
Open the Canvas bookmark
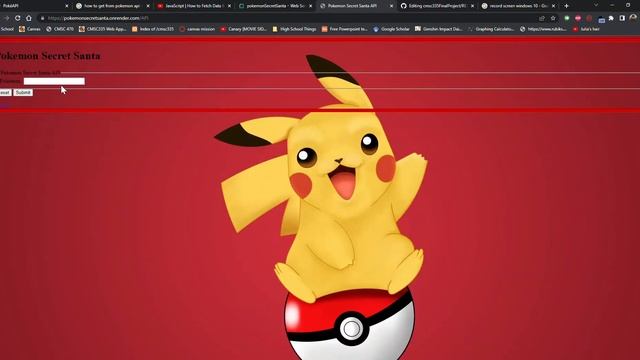point(30,29)
